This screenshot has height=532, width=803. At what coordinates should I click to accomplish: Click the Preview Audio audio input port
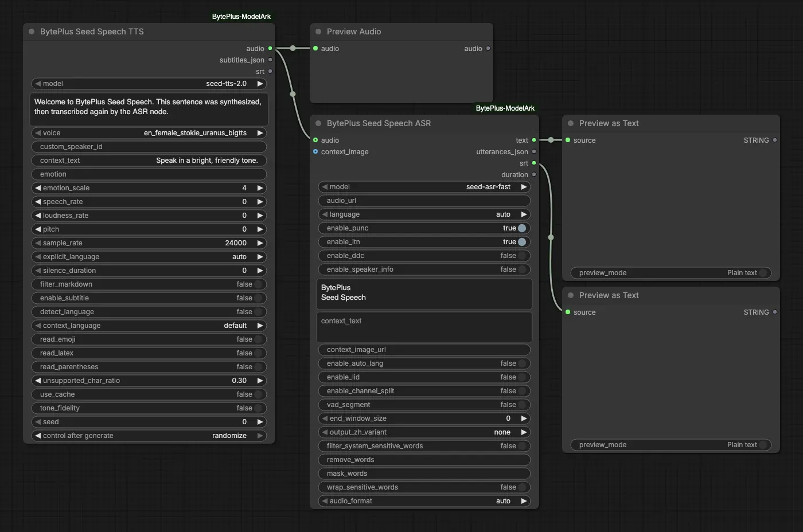point(315,49)
